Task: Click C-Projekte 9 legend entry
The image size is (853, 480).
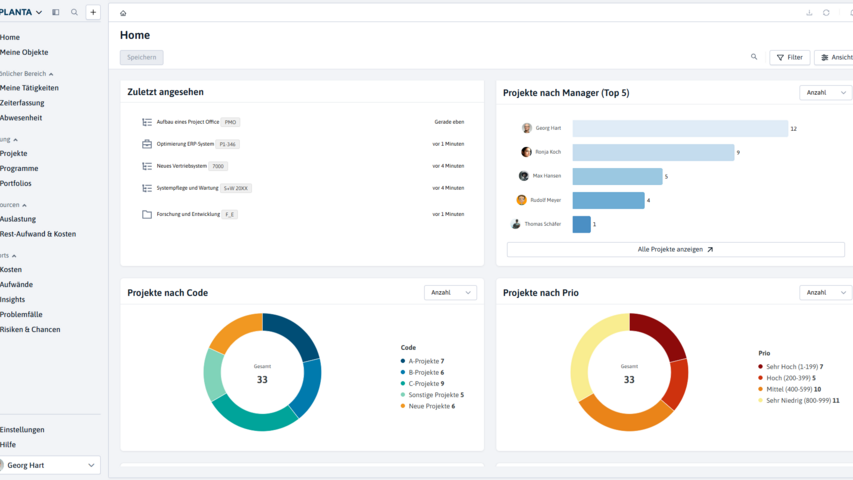Action: [x=422, y=384]
